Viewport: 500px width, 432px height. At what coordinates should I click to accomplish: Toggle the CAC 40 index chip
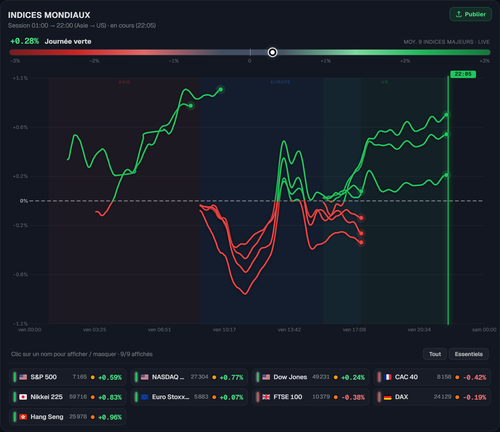tap(432, 377)
